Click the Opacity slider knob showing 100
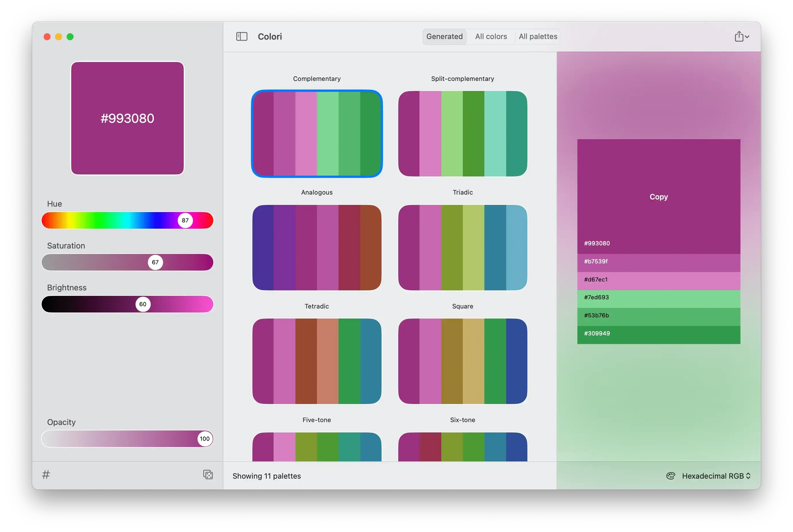 coord(204,438)
